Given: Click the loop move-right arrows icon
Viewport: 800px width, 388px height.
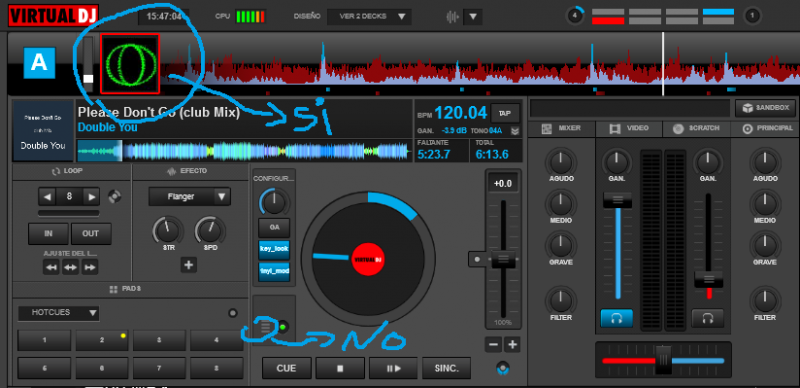Looking at the screenshot, I should pos(90,267).
